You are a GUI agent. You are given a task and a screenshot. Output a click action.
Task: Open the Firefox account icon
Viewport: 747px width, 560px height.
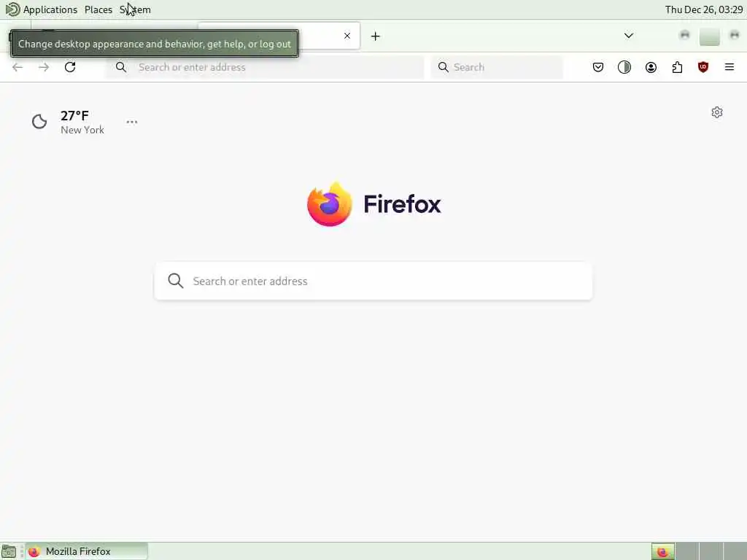coord(651,67)
